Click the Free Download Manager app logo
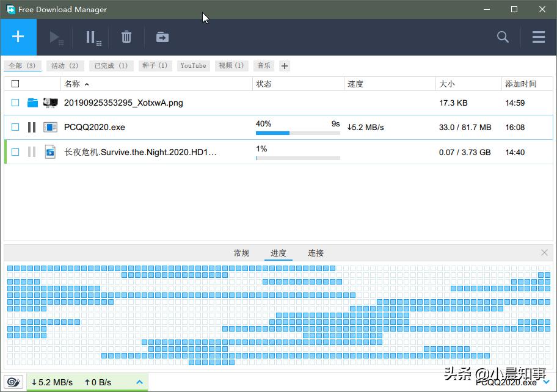 [10, 9]
